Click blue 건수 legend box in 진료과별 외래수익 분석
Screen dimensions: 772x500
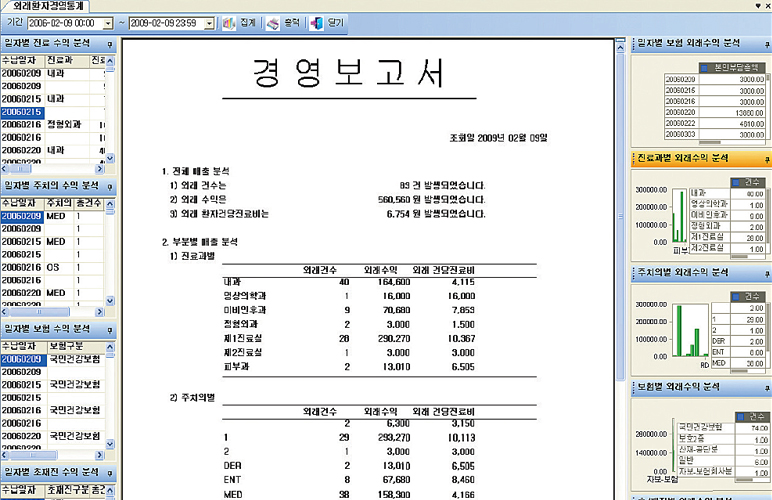(x=736, y=183)
